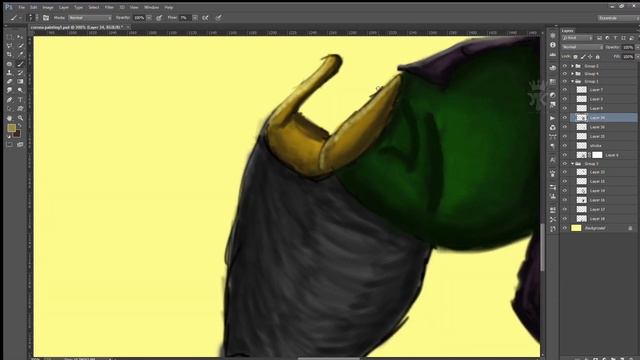Image resolution: width=640 pixels, height=360 pixels.
Task: Open the layer blend mode dropdown
Action: (x=582, y=47)
